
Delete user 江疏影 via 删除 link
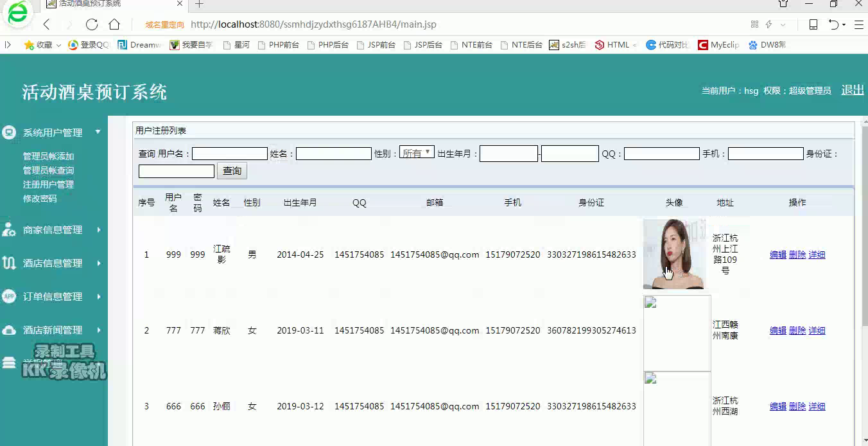(797, 254)
